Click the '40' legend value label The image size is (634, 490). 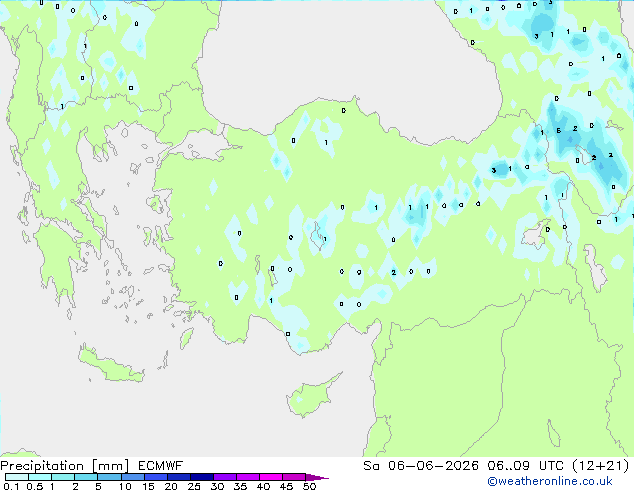pos(263,486)
